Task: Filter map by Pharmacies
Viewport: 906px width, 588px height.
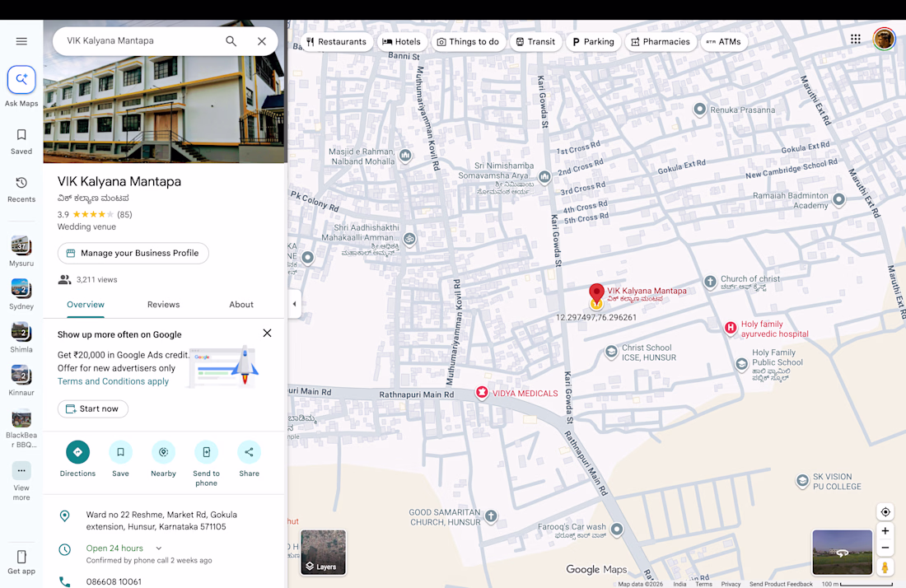Action: (x=661, y=41)
